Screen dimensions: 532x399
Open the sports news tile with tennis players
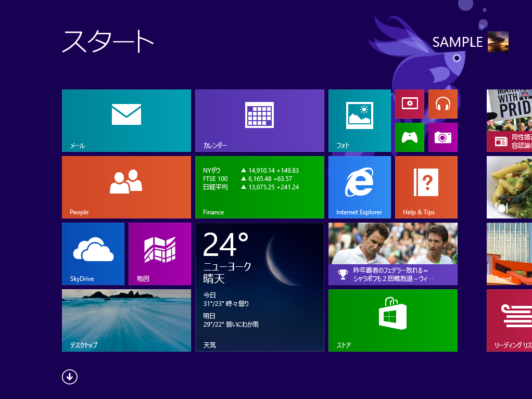(x=392, y=253)
